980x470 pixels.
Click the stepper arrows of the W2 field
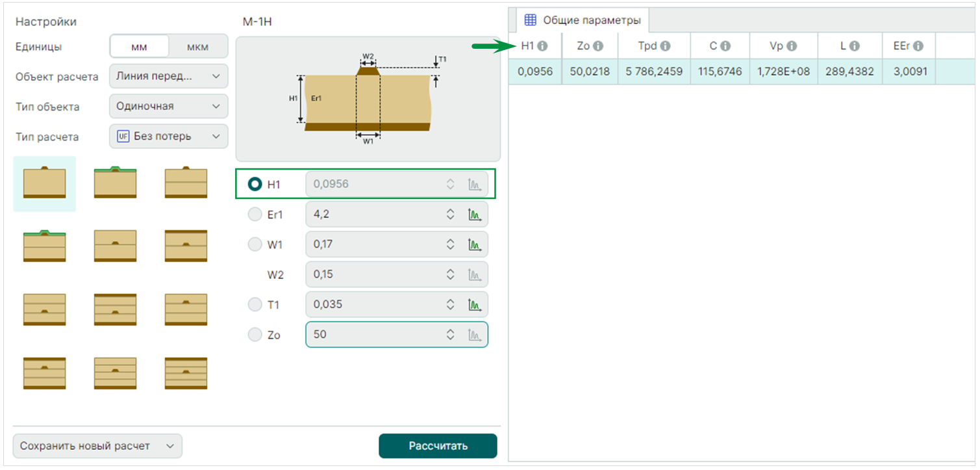(450, 274)
